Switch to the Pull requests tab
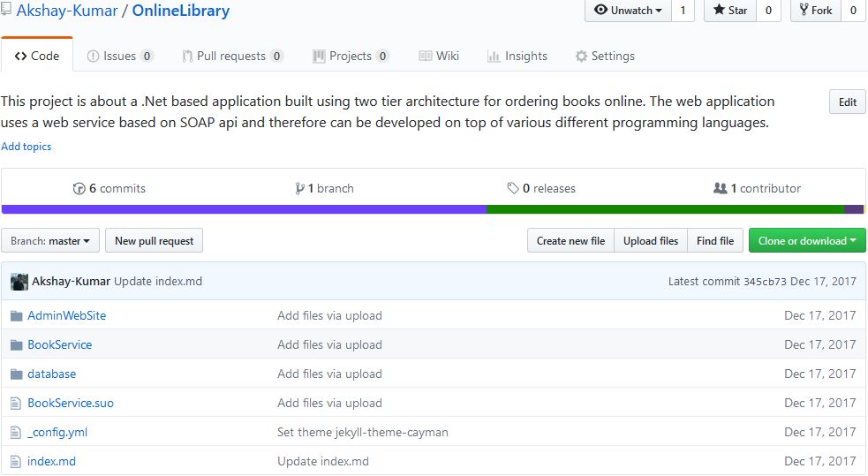 [232, 56]
